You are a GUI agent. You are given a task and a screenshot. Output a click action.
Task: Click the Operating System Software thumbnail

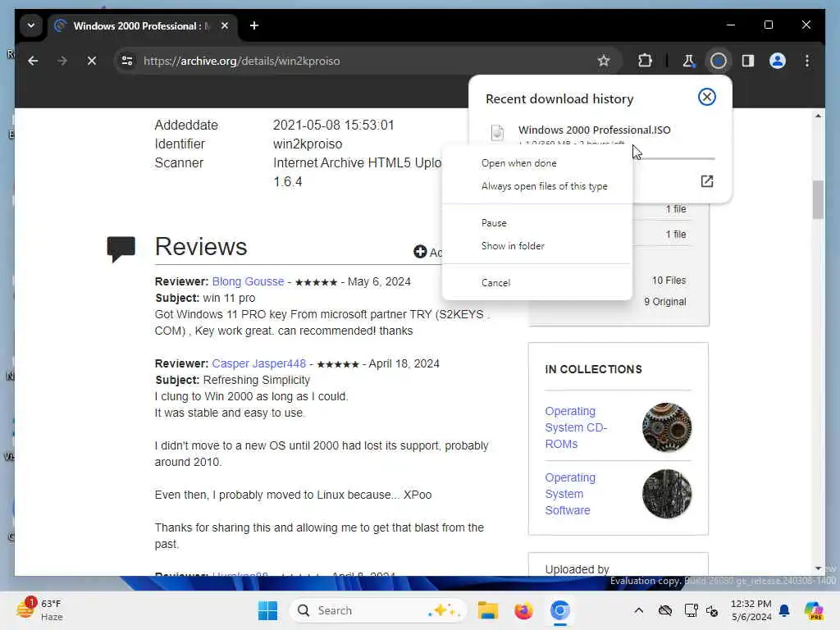[666, 493]
